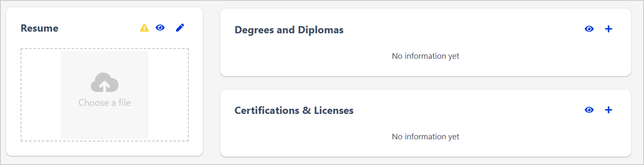This screenshot has height=165, width=644.
Task: Click 'No information yet' under Certifications & Licenses
Action: [x=425, y=136]
